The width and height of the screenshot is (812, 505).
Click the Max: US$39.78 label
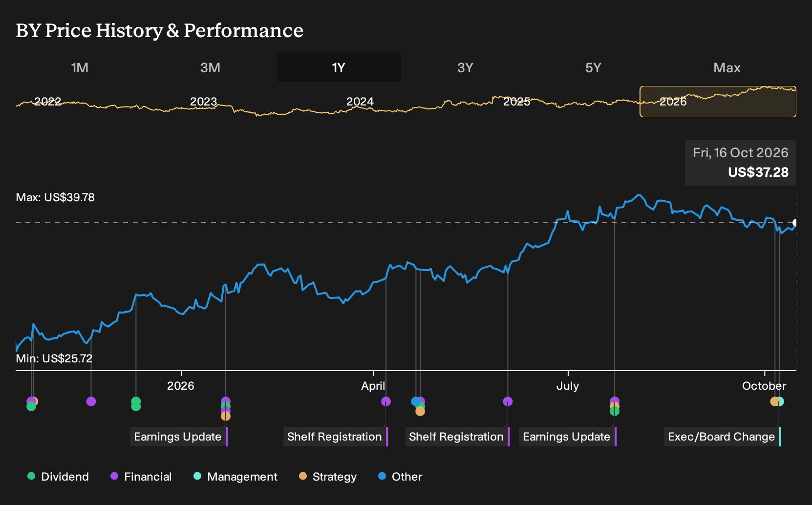(55, 197)
